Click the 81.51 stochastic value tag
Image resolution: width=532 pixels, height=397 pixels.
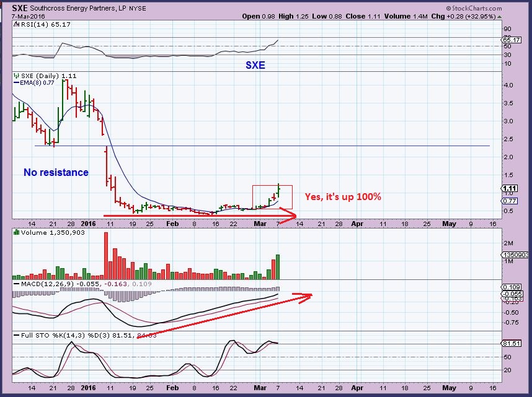pyautogui.click(x=512, y=344)
